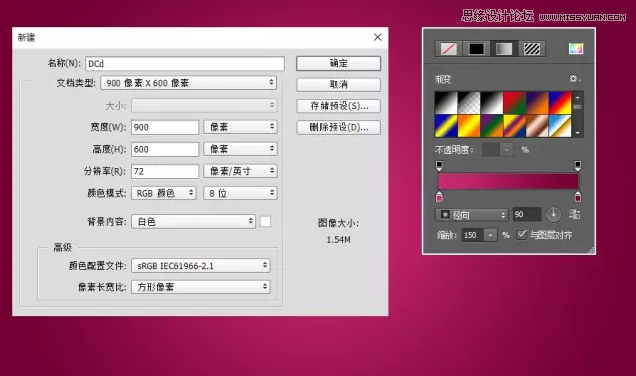
Task: Open the width unit 像素 dropdown
Action: coord(241,127)
